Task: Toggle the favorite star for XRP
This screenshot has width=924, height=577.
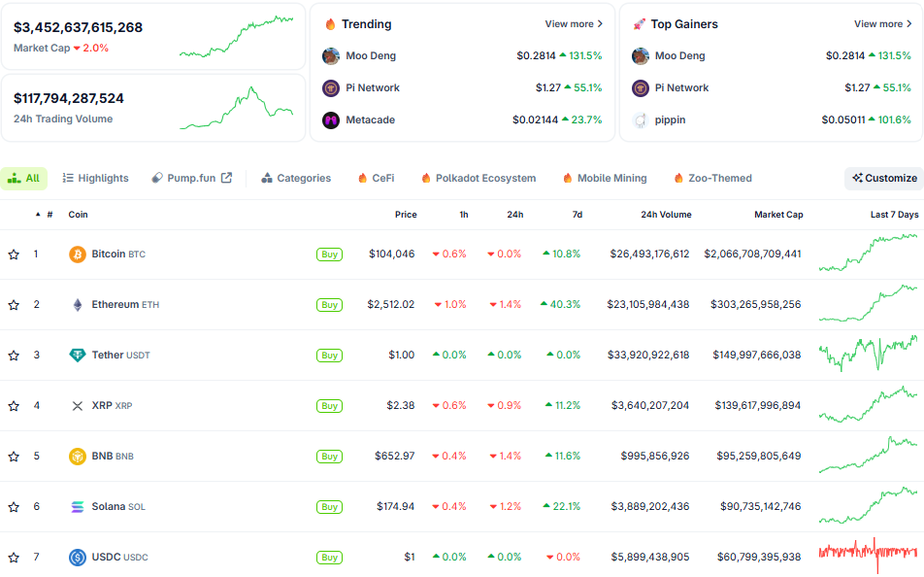Action: [14, 406]
